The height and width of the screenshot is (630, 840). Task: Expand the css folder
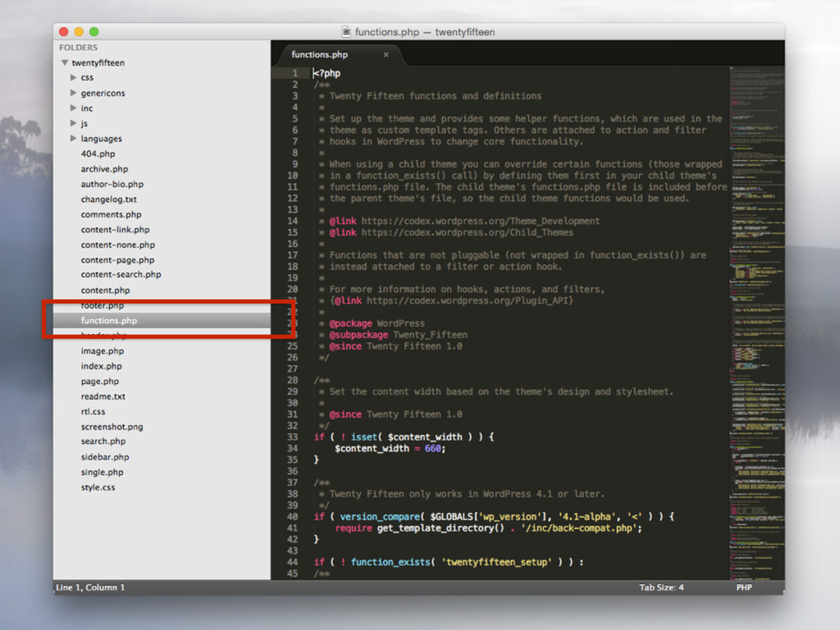(x=74, y=78)
